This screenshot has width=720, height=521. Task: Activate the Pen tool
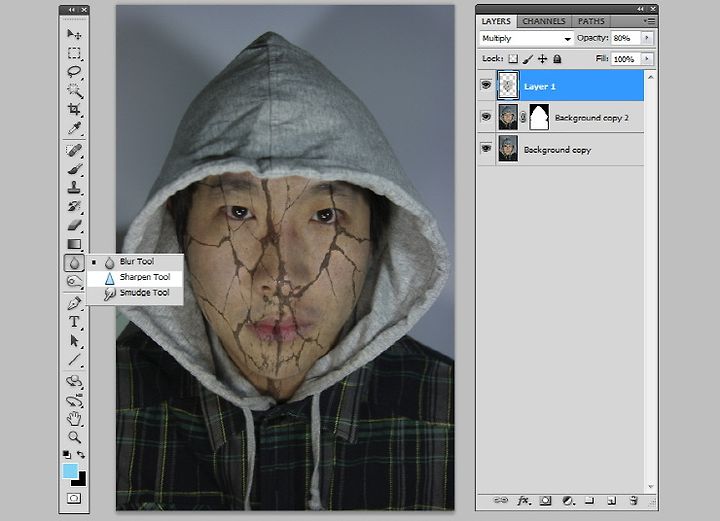coord(74,303)
